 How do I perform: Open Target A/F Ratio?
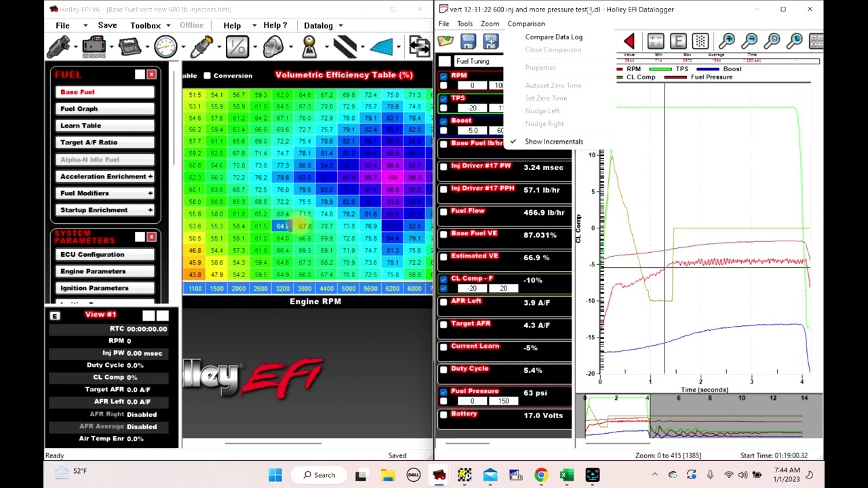[105, 142]
